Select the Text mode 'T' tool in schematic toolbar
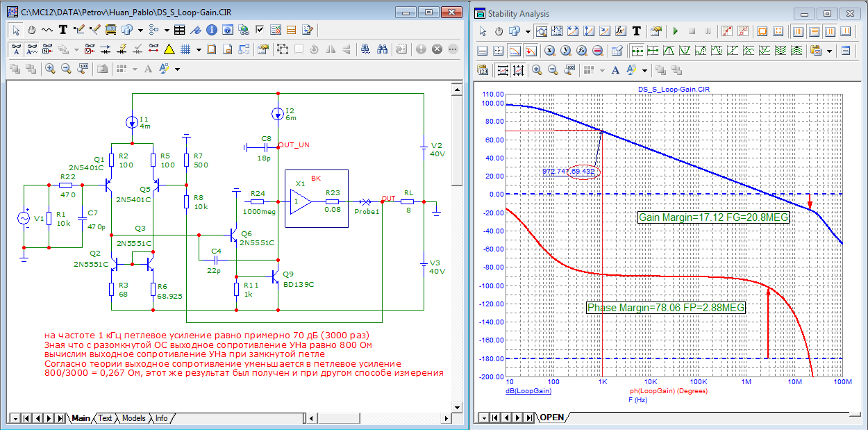This screenshot has width=868, height=430. click(62, 30)
